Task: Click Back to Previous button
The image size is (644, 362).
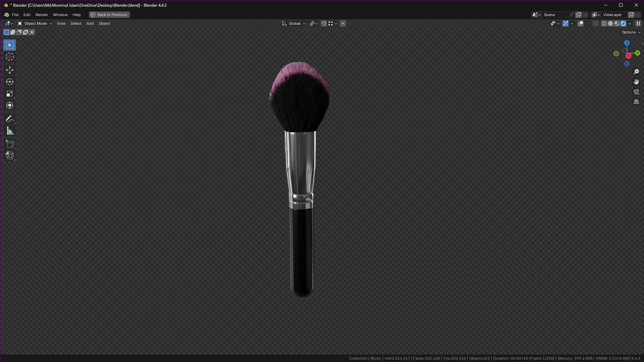Action: click(109, 15)
